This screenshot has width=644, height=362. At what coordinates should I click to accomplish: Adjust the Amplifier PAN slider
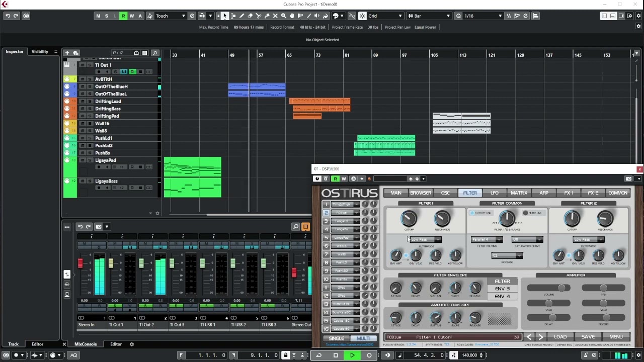pyautogui.click(x=603, y=288)
